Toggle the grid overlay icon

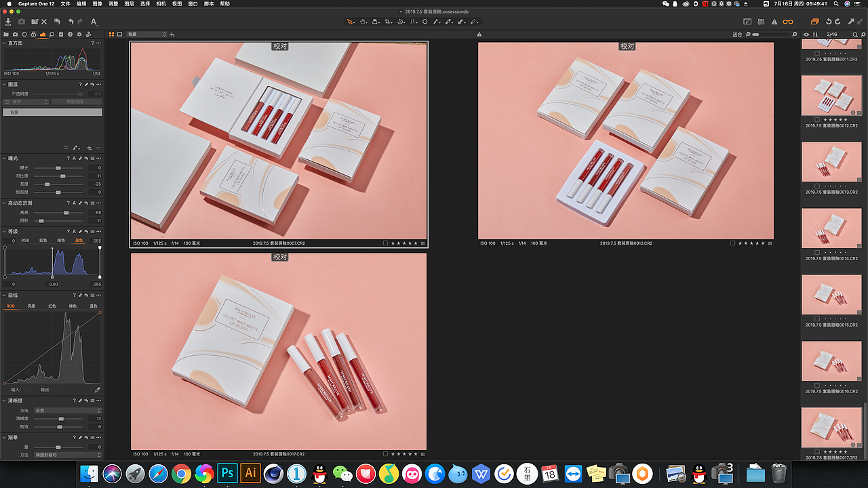(x=762, y=22)
